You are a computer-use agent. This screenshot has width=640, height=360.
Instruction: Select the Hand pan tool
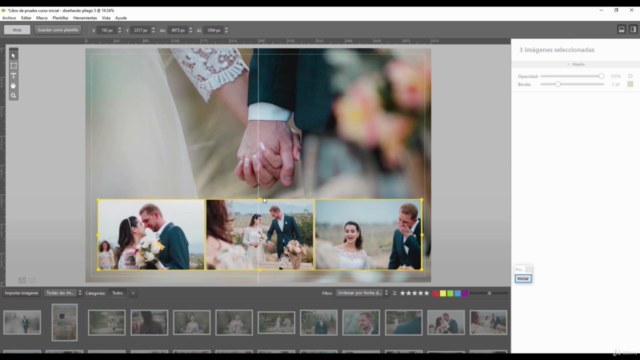[x=13, y=86]
